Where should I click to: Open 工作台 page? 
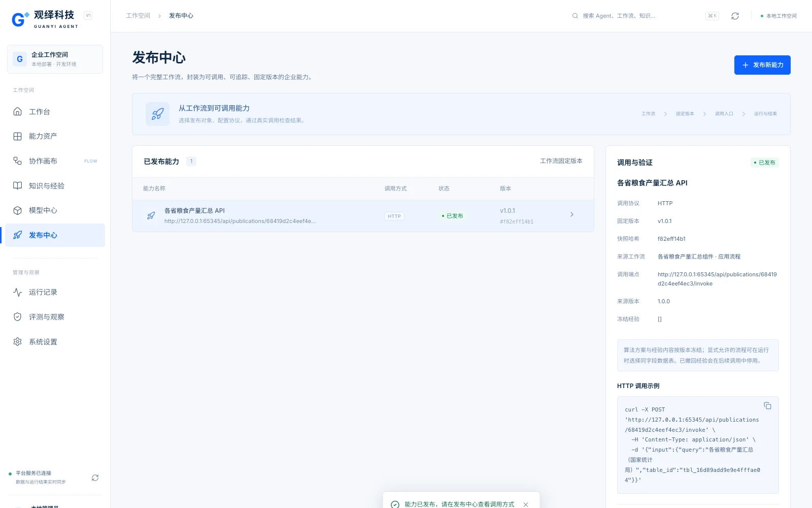(55, 111)
